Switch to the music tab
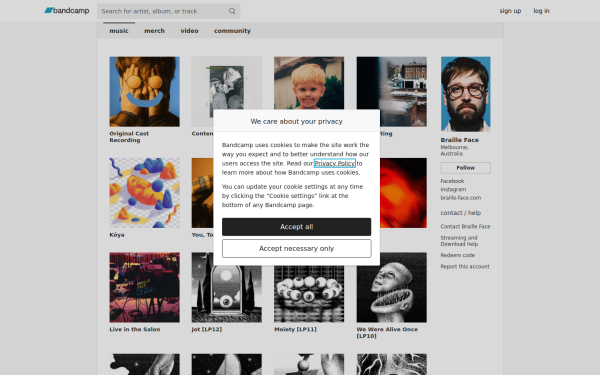The image size is (600, 375). [x=119, y=31]
